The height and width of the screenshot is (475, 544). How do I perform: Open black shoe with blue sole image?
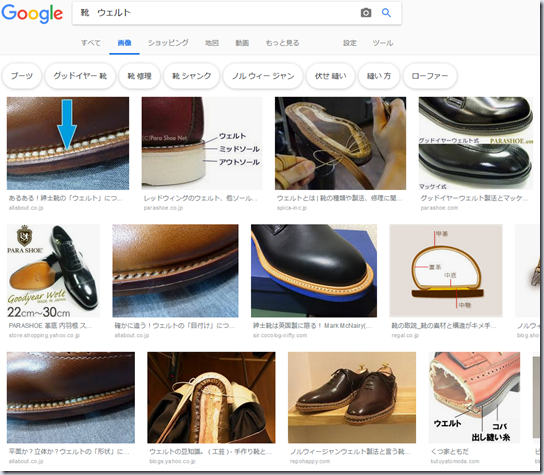[x=314, y=271]
